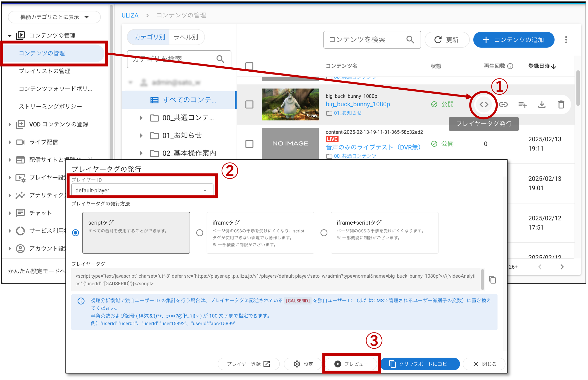Click the big buck bunny video thumbnail
Image resolution: width=588 pixels, height=380 pixels.
coord(290,104)
